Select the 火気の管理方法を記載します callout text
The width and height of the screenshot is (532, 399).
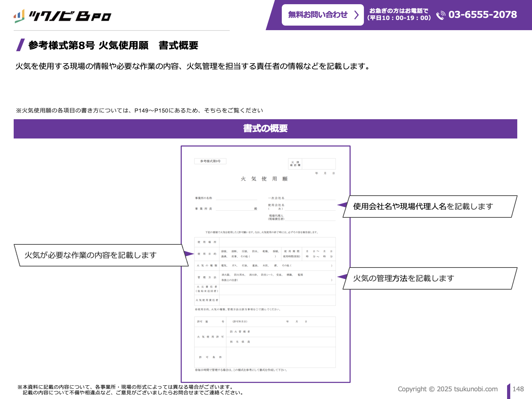coord(404,278)
